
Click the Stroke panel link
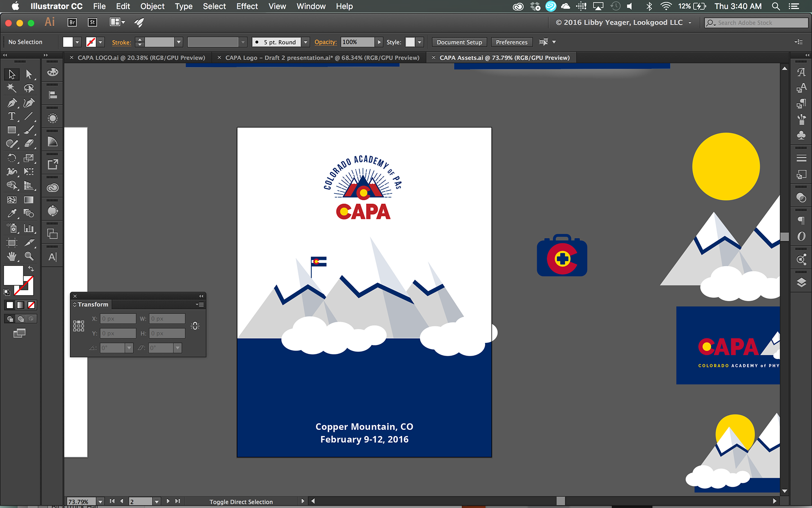coord(121,42)
